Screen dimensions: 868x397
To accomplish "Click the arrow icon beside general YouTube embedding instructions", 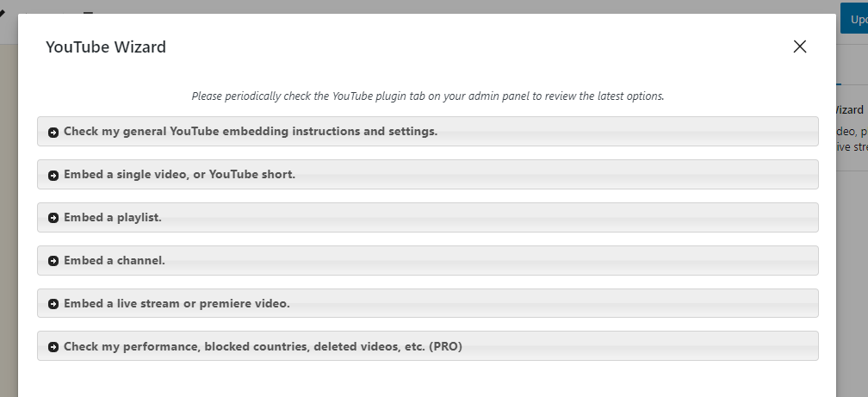I will pos(53,133).
